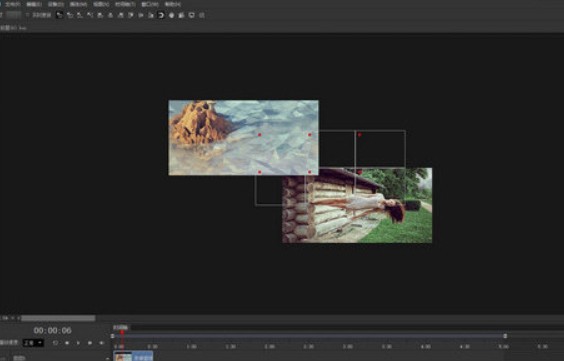
Task: Collapse the timeline track arrow near the clip
Action: pyautogui.click(x=108, y=358)
